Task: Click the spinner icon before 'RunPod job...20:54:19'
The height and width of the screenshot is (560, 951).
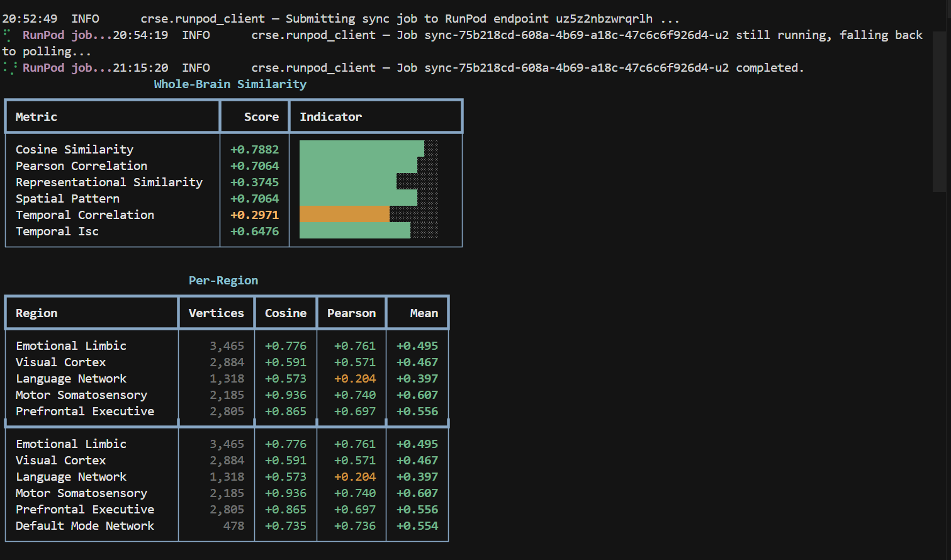Action: click(8, 35)
